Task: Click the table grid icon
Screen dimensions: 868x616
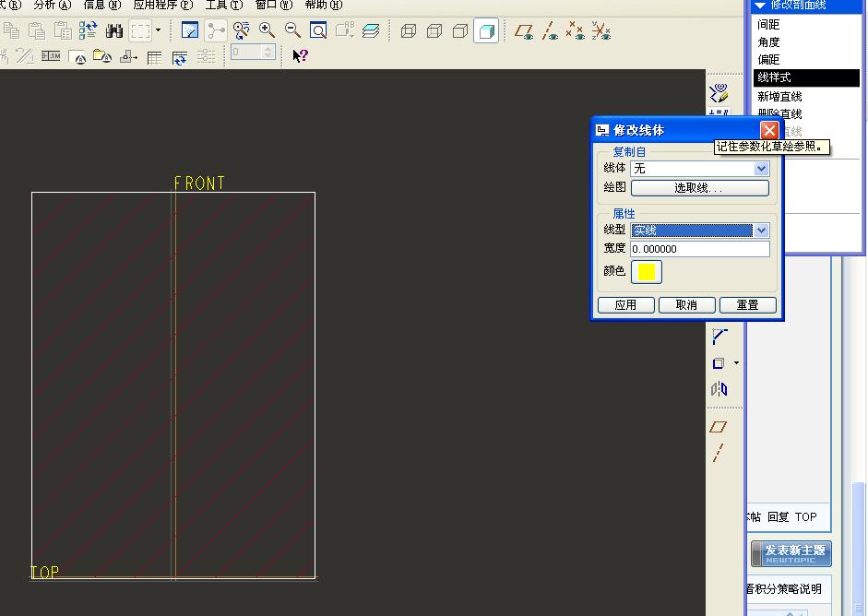Action: point(154,57)
